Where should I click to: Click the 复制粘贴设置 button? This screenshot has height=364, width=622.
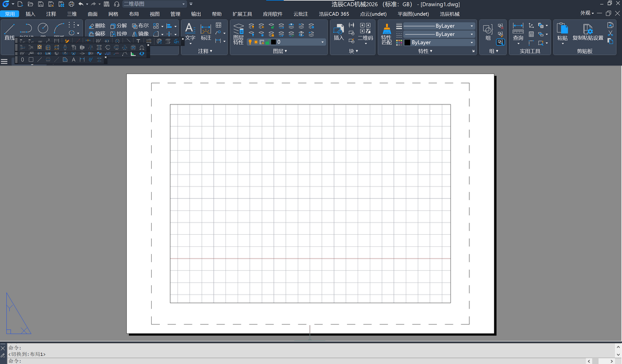587,32
